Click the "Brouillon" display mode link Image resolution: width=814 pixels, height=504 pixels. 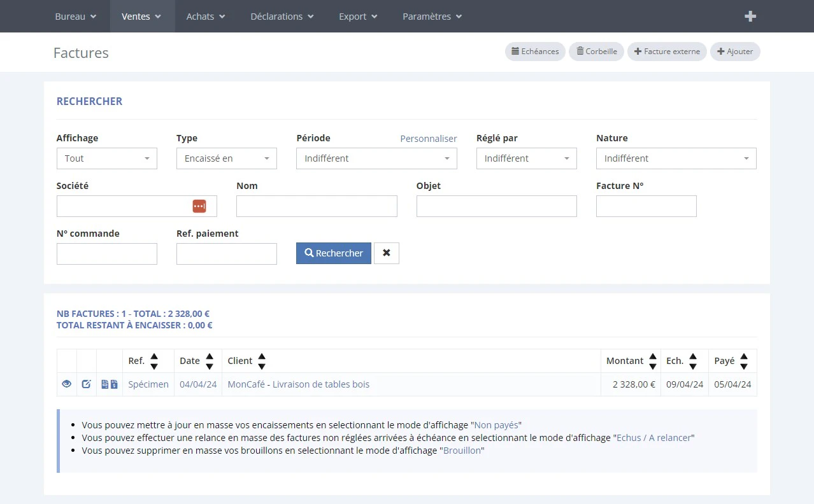coord(462,451)
